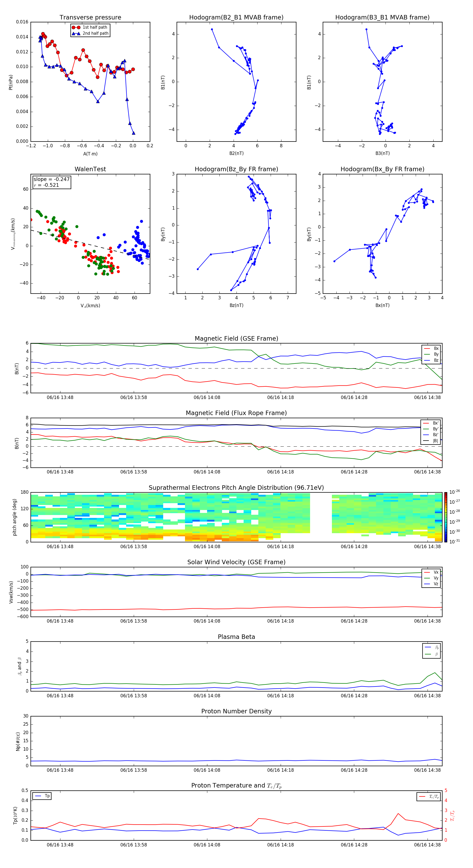The image size is (473, 868).
Task: Click the 10^-31 colorbar tick label
Action: coord(455,542)
